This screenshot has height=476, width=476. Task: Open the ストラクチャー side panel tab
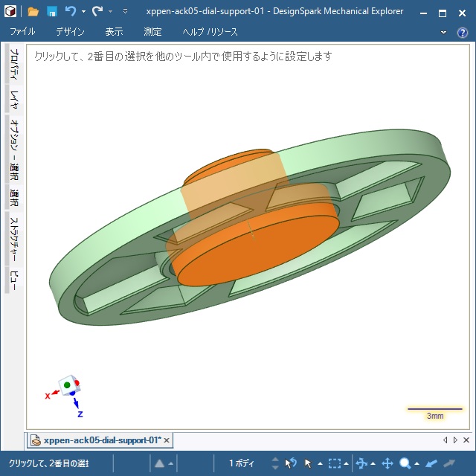point(13,239)
